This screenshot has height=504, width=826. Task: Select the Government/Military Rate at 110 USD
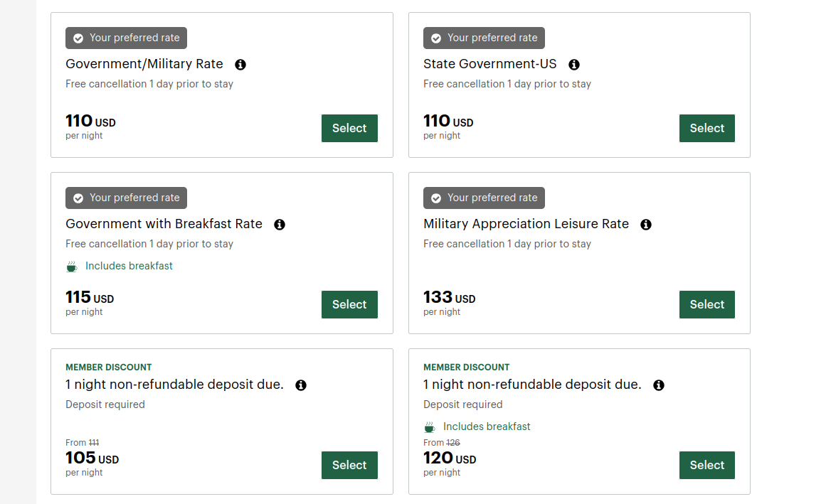[x=349, y=129]
